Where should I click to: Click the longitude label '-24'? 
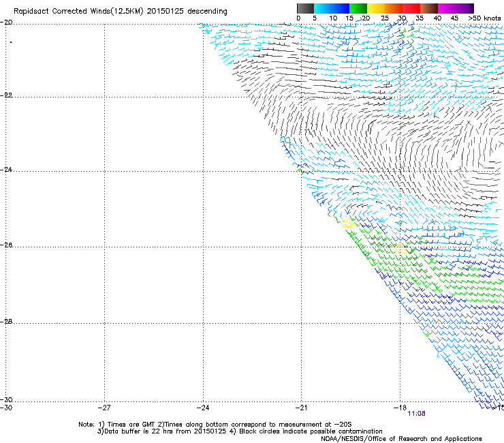(203, 408)
